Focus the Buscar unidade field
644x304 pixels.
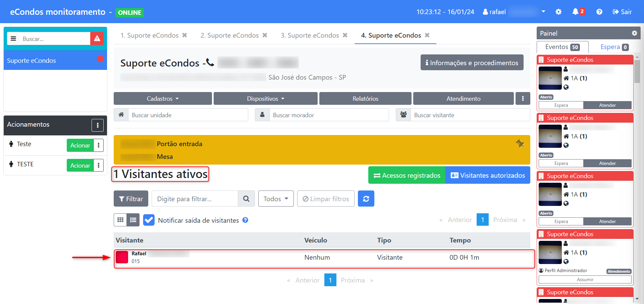click(x=188, y=115)
